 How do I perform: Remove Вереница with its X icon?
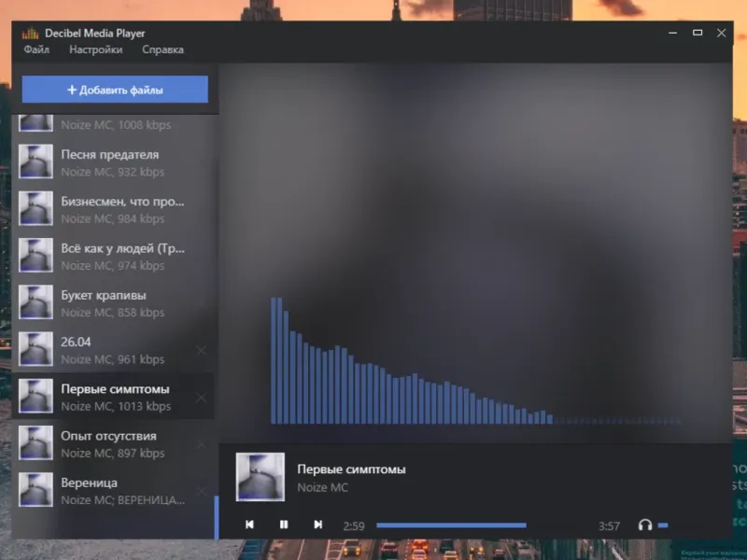tap(202, 491)
